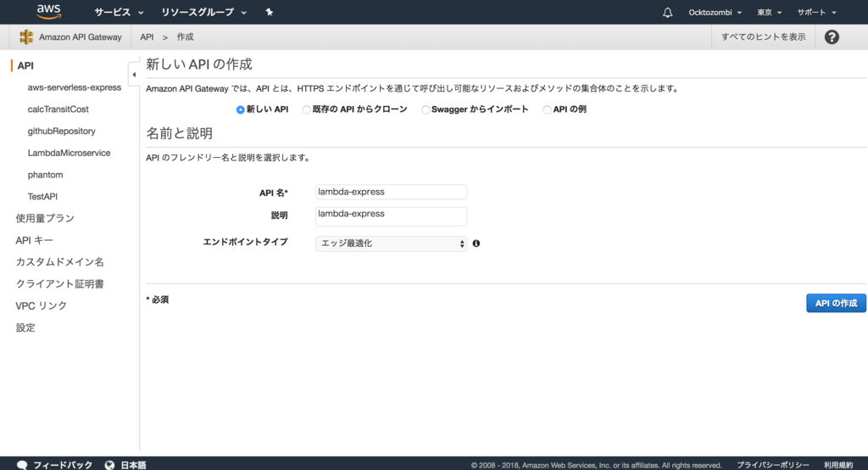Choose Swagger からインポート radio option
Image resolution: width=868 pixels, height=470 pixels.
point(426,109)
